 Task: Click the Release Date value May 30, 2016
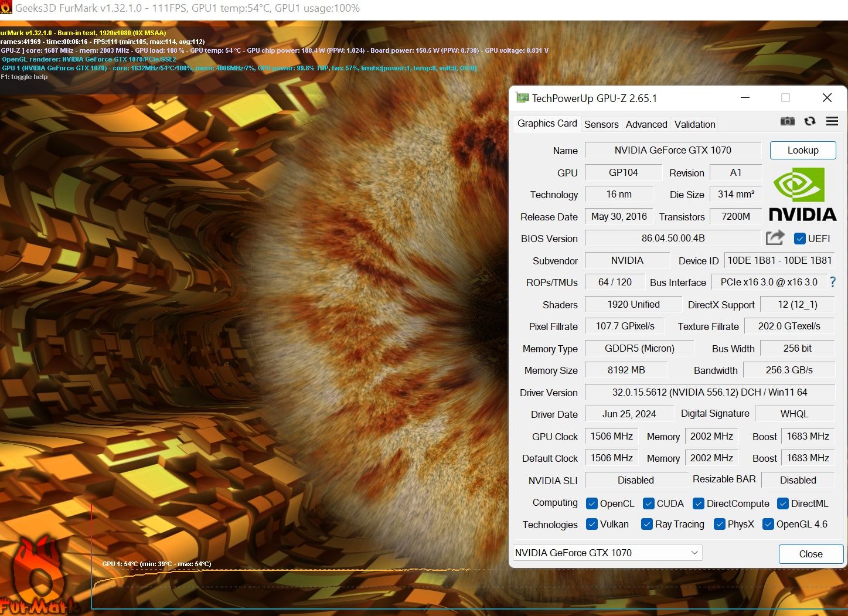(619, 216)
